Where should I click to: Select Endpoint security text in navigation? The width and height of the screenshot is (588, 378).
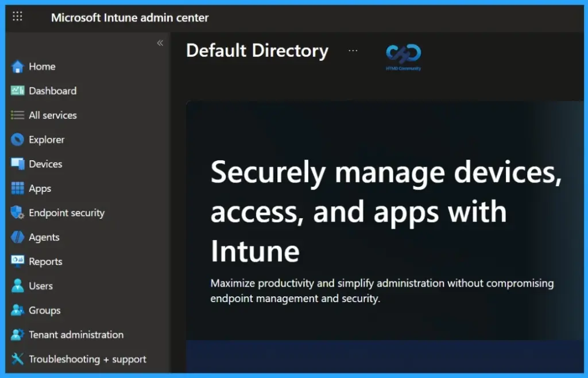67,213
